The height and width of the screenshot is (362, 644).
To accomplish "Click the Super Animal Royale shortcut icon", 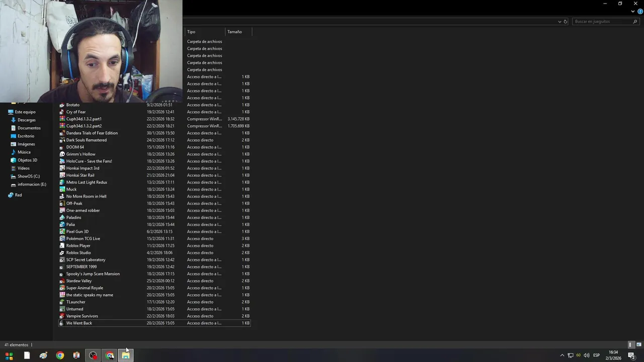I will click(62, 288).
